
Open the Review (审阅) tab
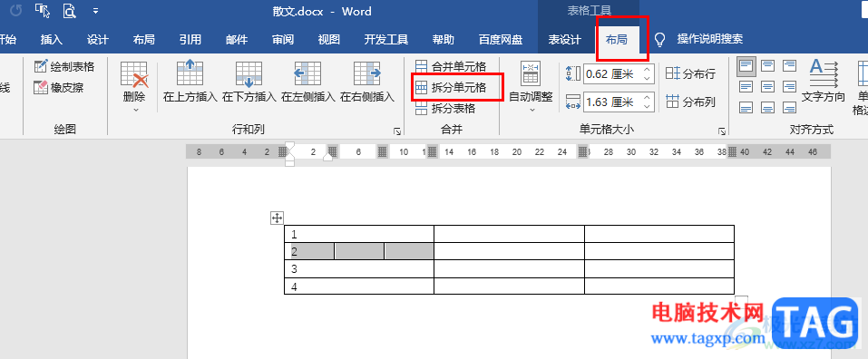pyautogui.click(x=283, y=39)
